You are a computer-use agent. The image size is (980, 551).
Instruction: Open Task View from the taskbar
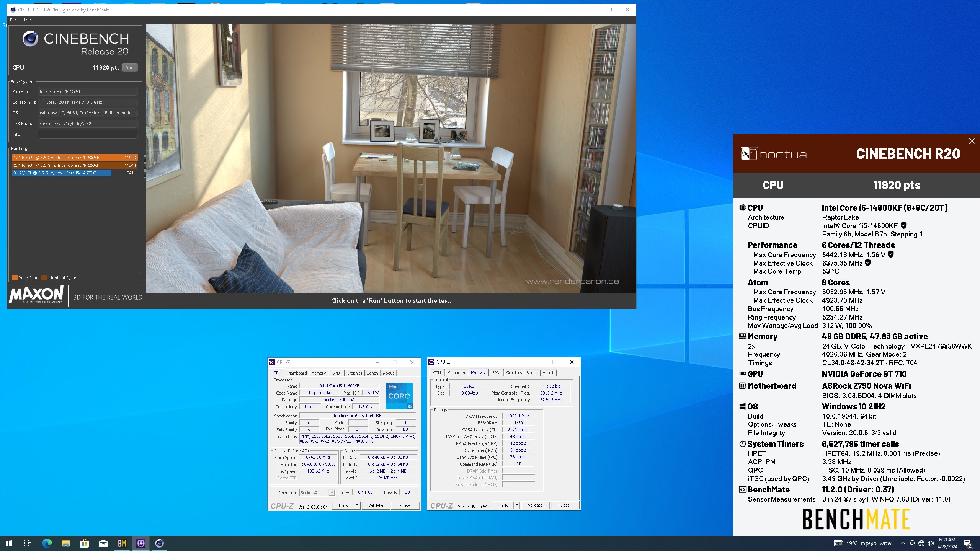coord(28,543)
